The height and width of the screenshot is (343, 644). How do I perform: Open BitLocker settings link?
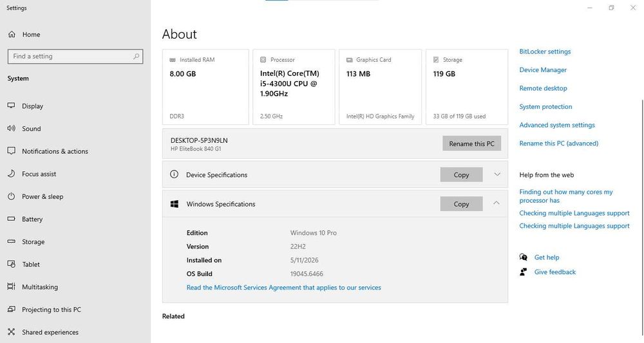[545, 51]
